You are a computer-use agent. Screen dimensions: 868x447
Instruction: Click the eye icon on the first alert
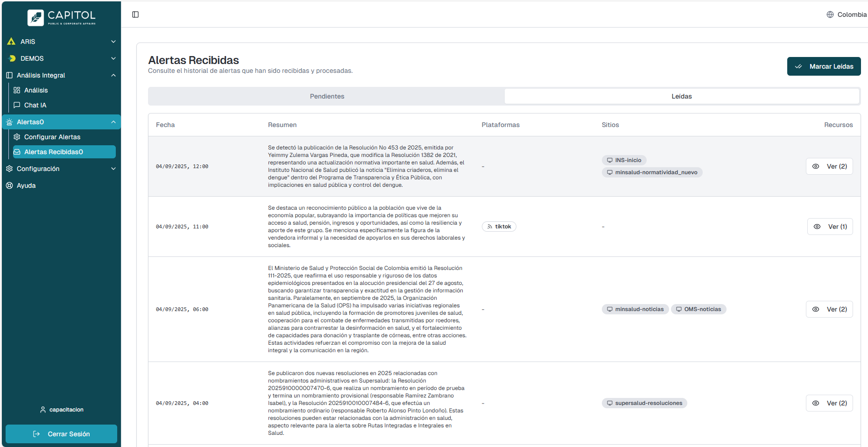816,166
